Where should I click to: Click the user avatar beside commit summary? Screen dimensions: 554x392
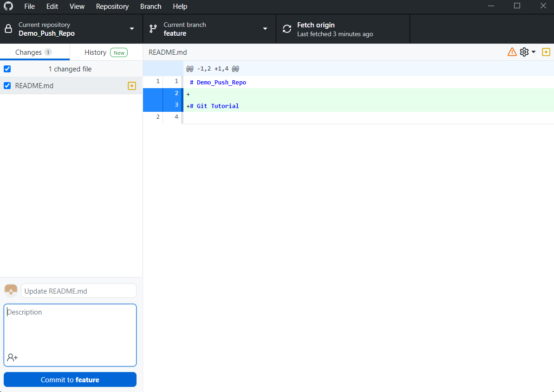pos(11,291)
